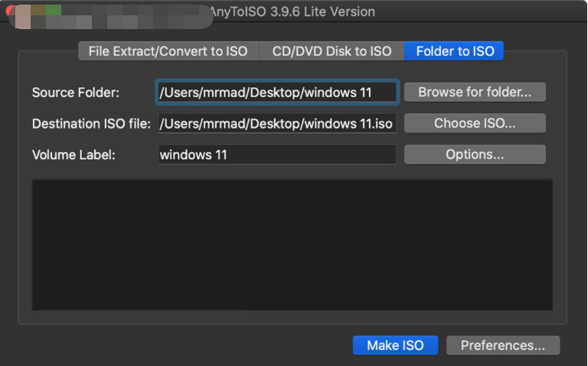588x366 pixels.
Task: Click the "Destination ISO file:" label
Action: click(91, 123)
